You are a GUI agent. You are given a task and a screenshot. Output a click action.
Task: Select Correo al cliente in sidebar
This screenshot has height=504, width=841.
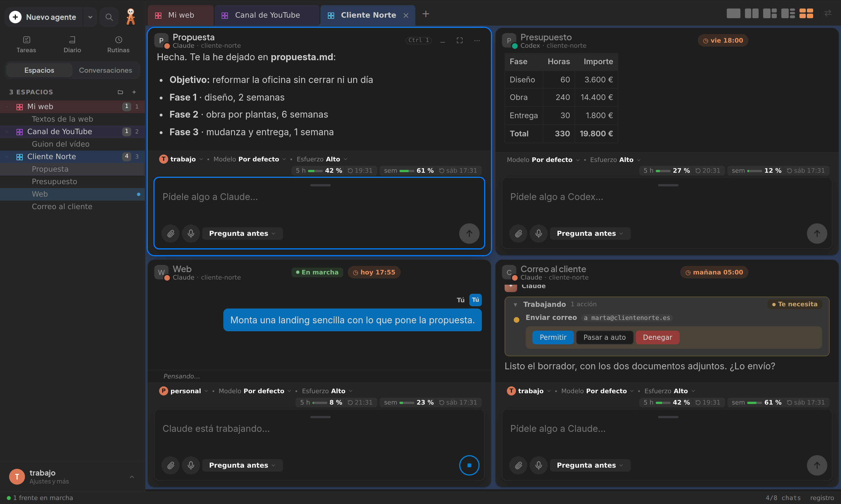click(x=72, y=207)
